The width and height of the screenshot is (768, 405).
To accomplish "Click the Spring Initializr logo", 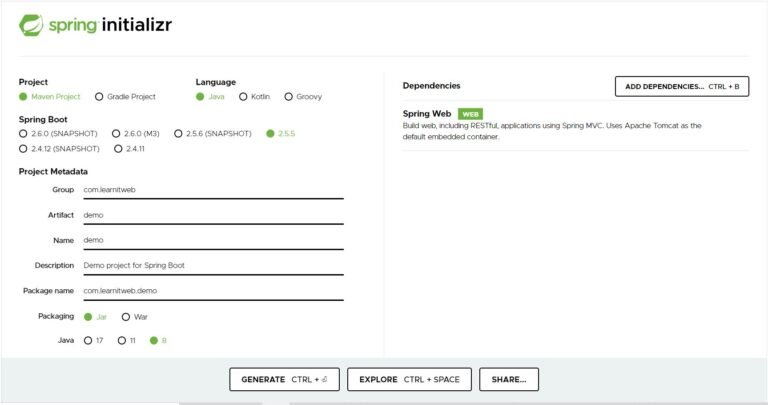I will pos(96,25).
